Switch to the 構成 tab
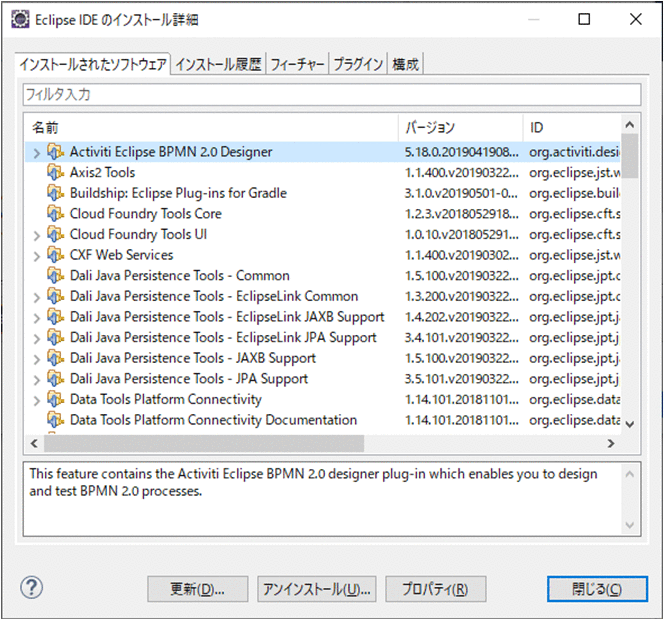This screenshot has height=620, width=664. (x=405, y=64)
